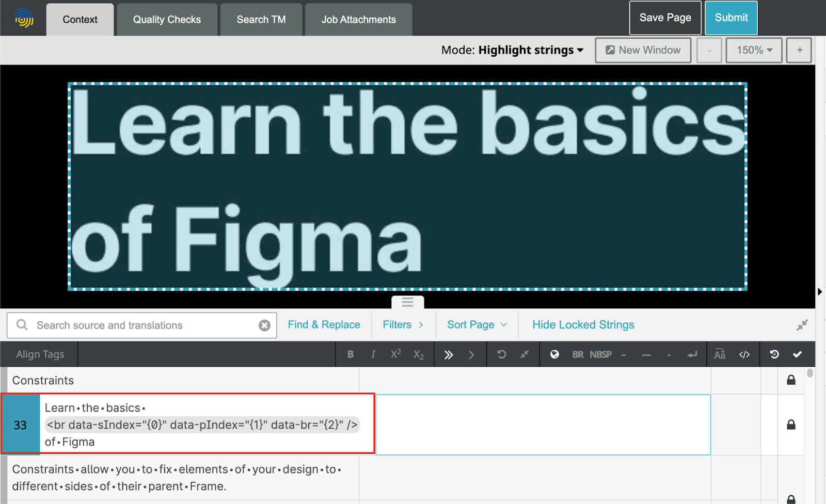Click the Submit button
Screen dimensions: 826x504
click(730, 18)
